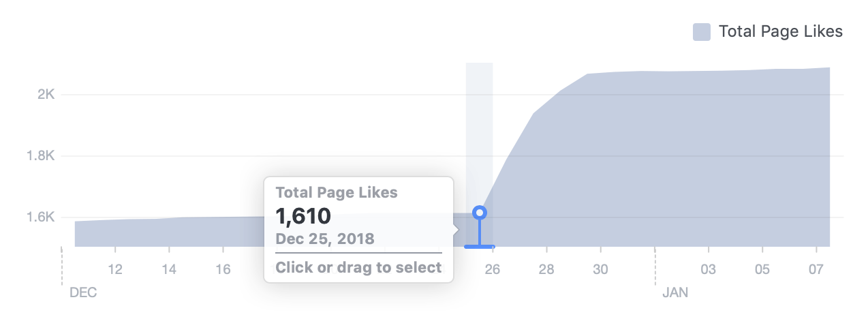868x319 pixels.
Task: Select the 14 date tick on the axis
Action: tap(169, 269)
